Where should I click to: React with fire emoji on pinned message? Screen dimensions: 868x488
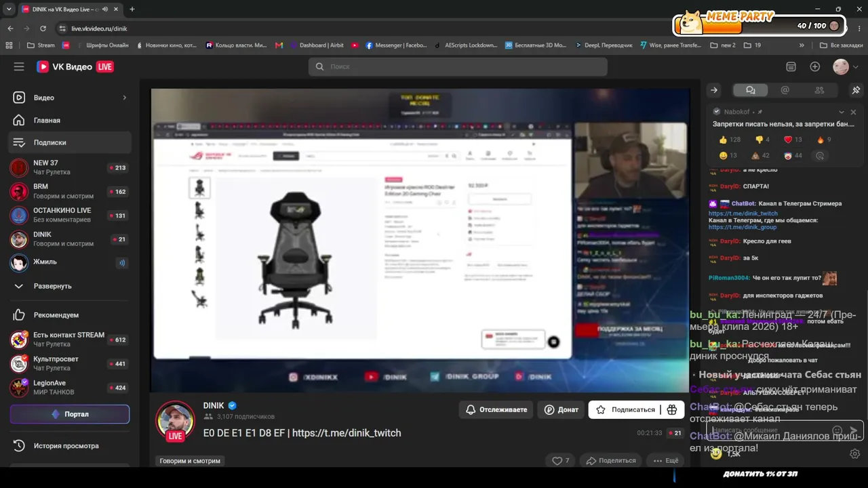pos(823,140)
